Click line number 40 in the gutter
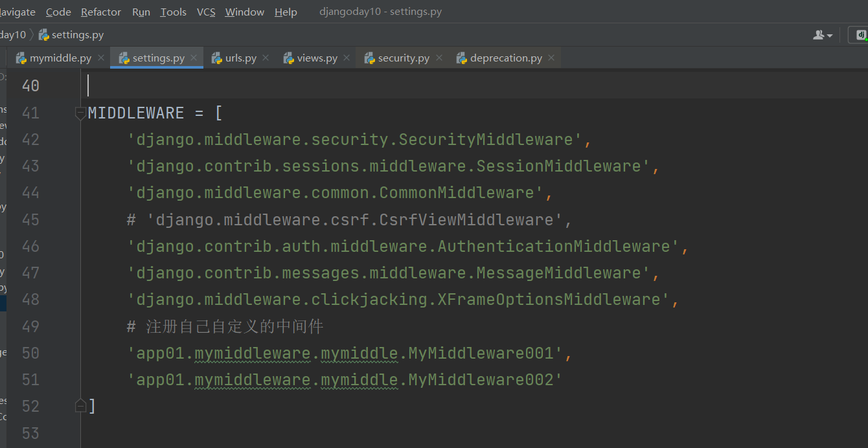 30,86
